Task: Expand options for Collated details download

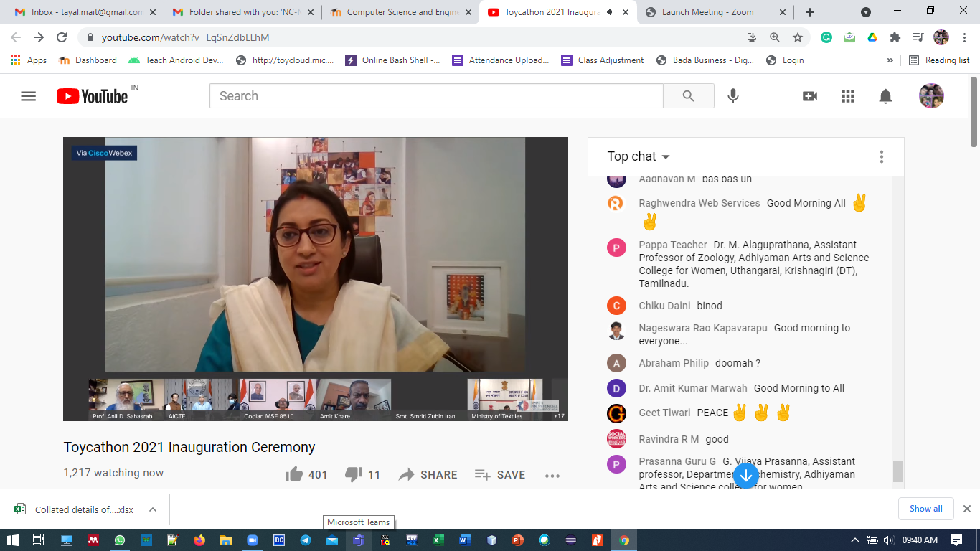Action: click(153, 509)
